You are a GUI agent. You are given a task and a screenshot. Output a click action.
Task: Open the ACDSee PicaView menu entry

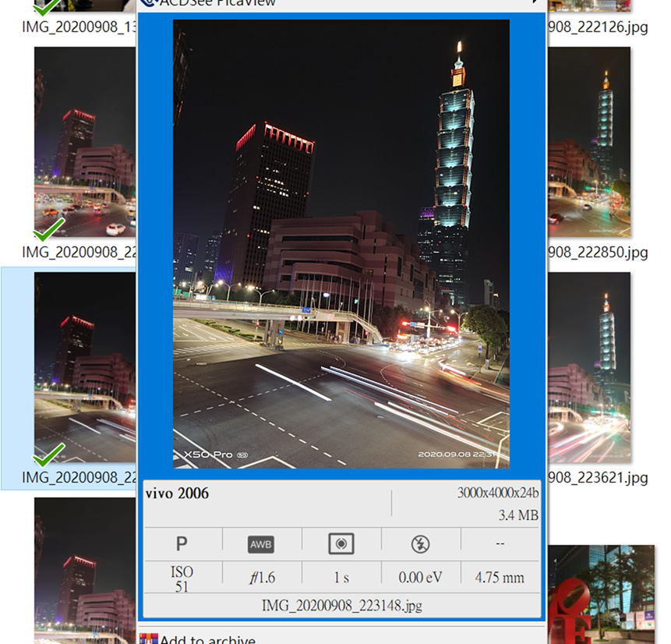tap(218, 3)
